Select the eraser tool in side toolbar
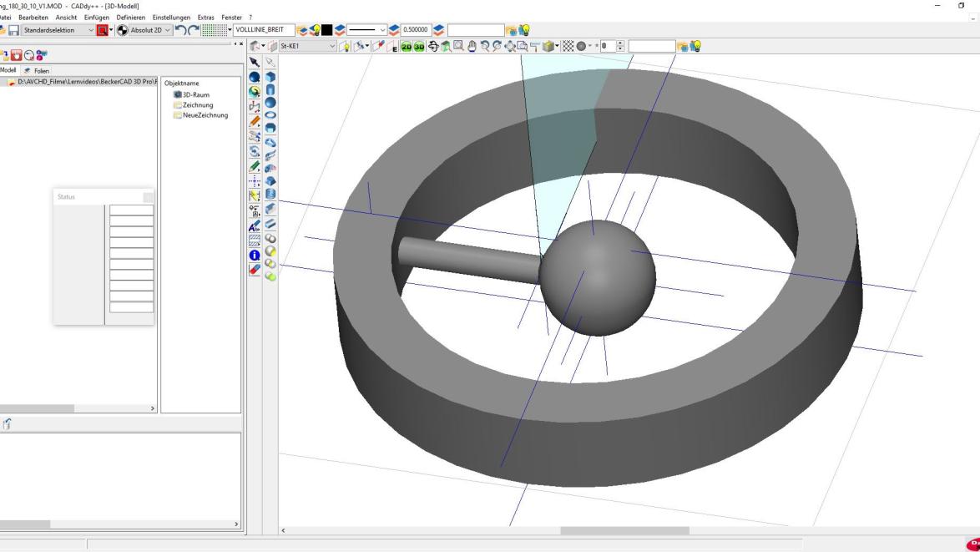The image size is (980, 552). [x=255, y=270]
